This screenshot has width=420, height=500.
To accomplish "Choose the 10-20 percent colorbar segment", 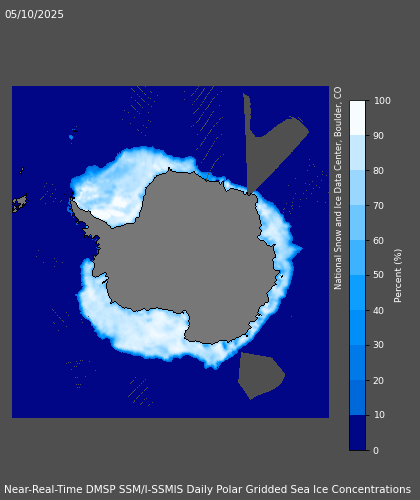I will tap(357, 398).
